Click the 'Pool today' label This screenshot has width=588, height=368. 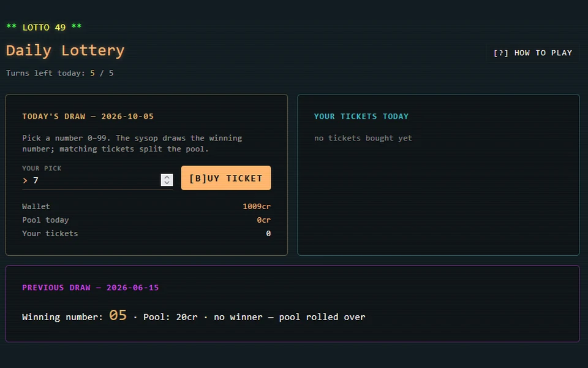pos(45,220)
